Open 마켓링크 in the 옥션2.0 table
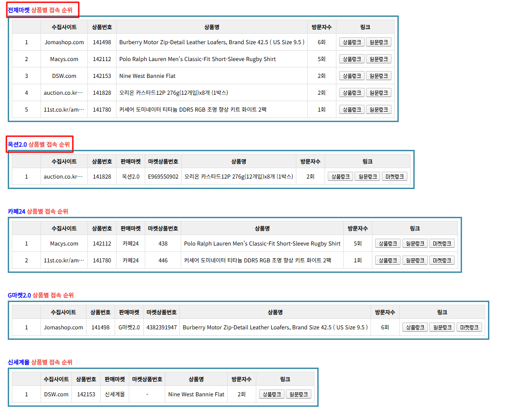 click(394, 177)
